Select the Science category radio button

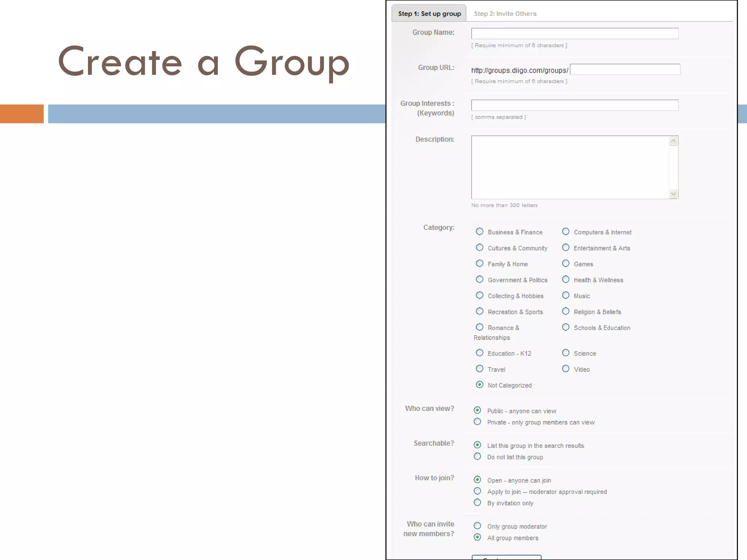tap(566, 353)
